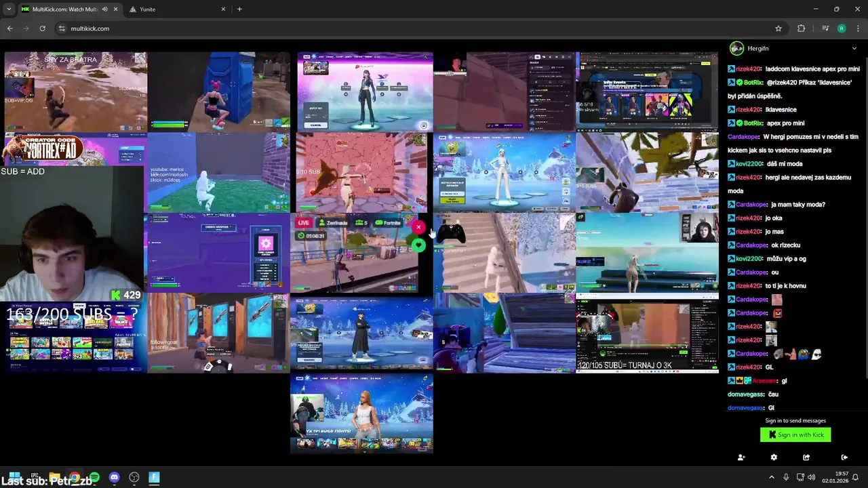Viewport: 868px width, 488px height.
Task: Click the add streamer icon below chat
Action: coord(741,457)
